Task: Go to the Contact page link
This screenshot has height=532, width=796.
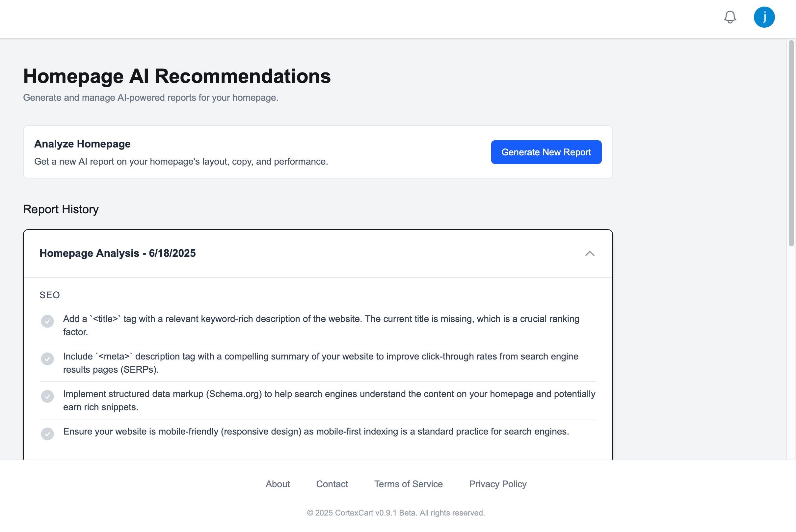Action: pos(332,484)
